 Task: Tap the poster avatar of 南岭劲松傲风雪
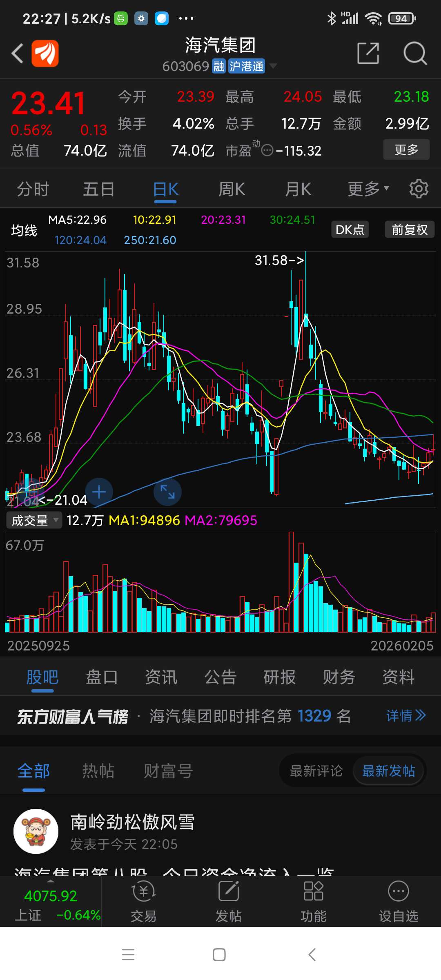(36, 831)
